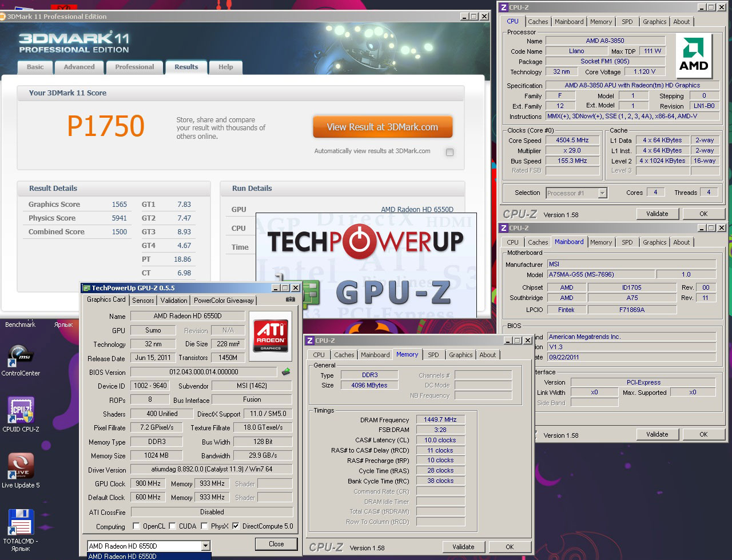The height and width of the screenshot is (560, 732).
Task: Switch to the Sensors tab in GPU-Z
Action: (x=143, y=301)
